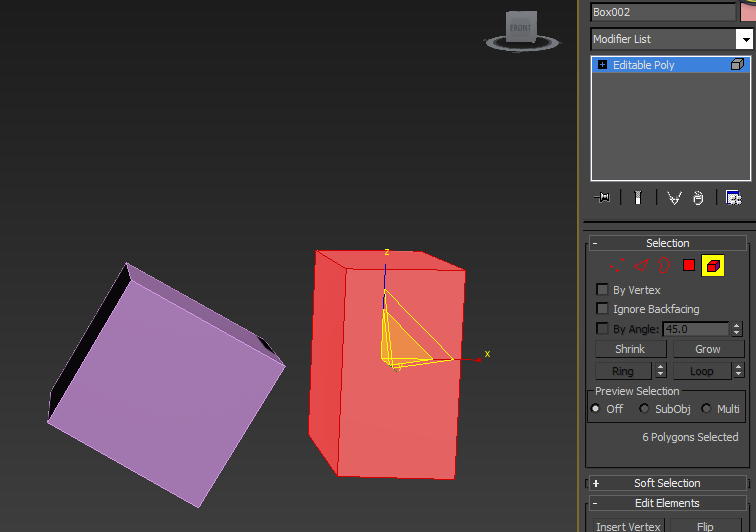
Task: Click By Angle value field 45.0
Action: tap(696, 329)
